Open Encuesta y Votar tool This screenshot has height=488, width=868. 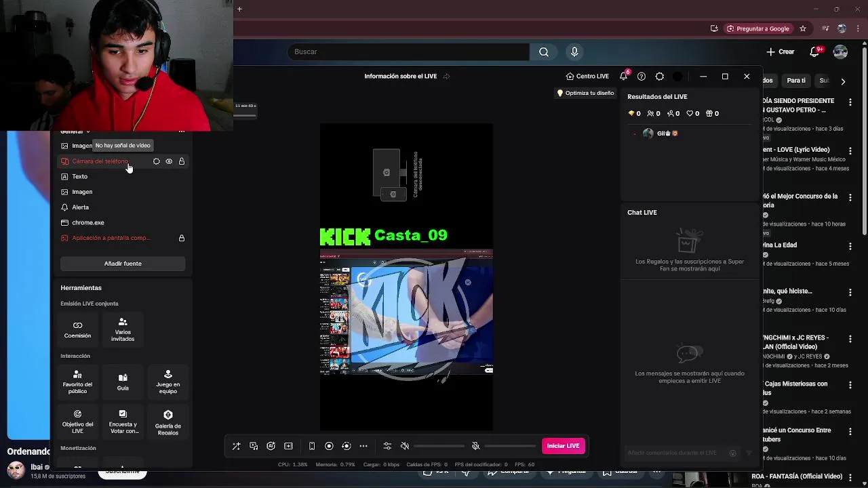(123, 422)
